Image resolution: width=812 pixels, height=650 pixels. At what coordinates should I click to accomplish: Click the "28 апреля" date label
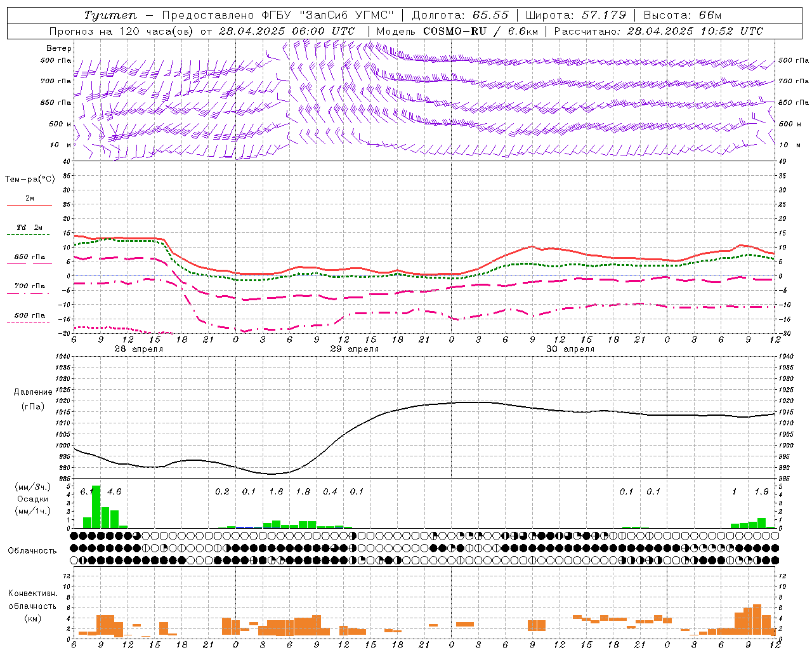tap(138, 349)
